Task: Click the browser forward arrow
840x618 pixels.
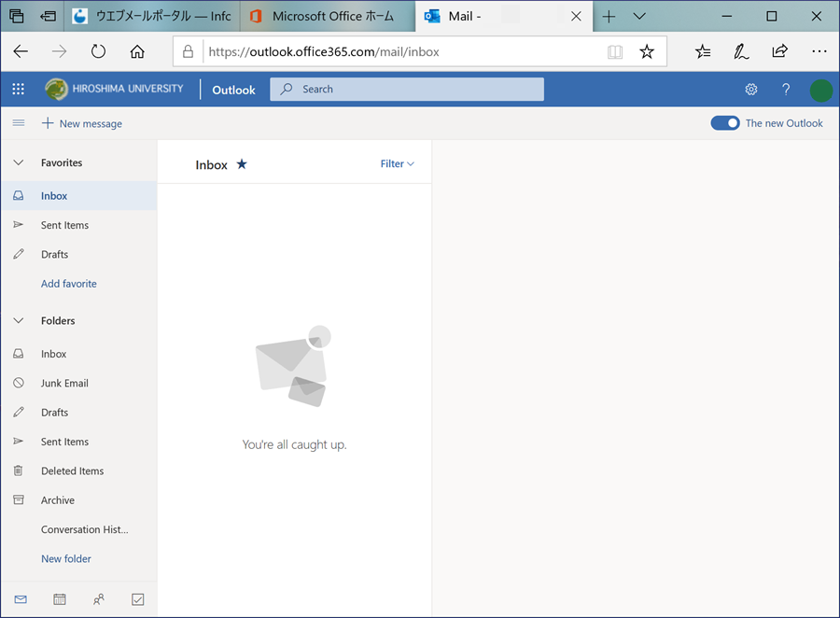Action: pyautogui.click(x=59, y=51)
